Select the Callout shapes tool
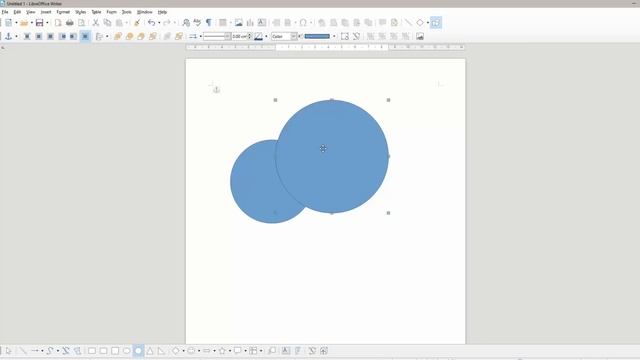640x360 pixels. coord(237,351)
